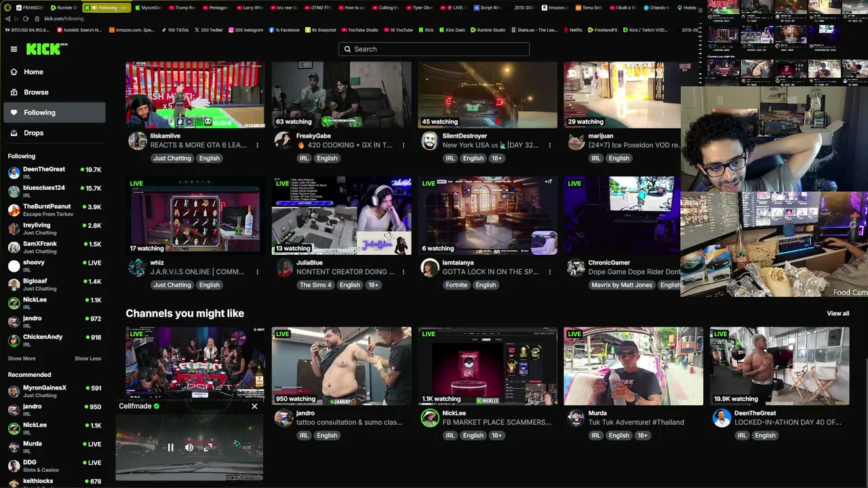Open SilentDestroyer stream options menu
Screen dimensions: 868x488
tap(549, 145)
